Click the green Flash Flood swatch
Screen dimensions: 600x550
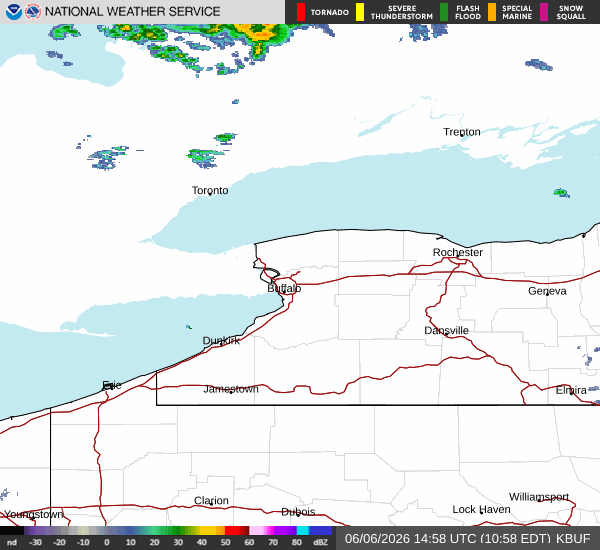click(444, 12)
